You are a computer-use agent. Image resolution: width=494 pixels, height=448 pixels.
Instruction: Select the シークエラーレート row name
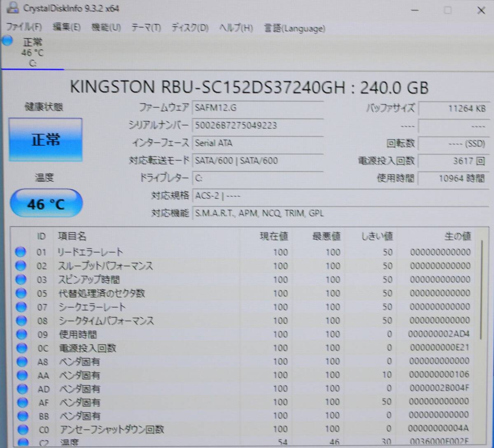(x=93, y=307)
